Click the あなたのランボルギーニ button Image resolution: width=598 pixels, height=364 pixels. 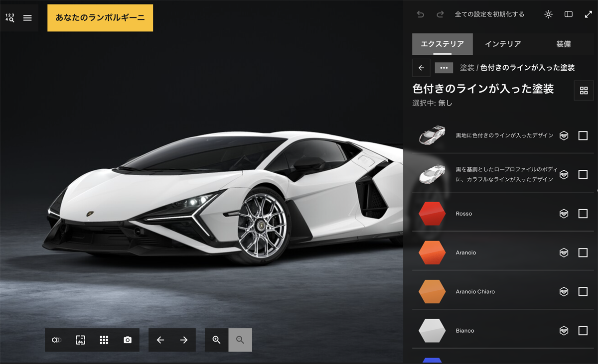(100, 18)
